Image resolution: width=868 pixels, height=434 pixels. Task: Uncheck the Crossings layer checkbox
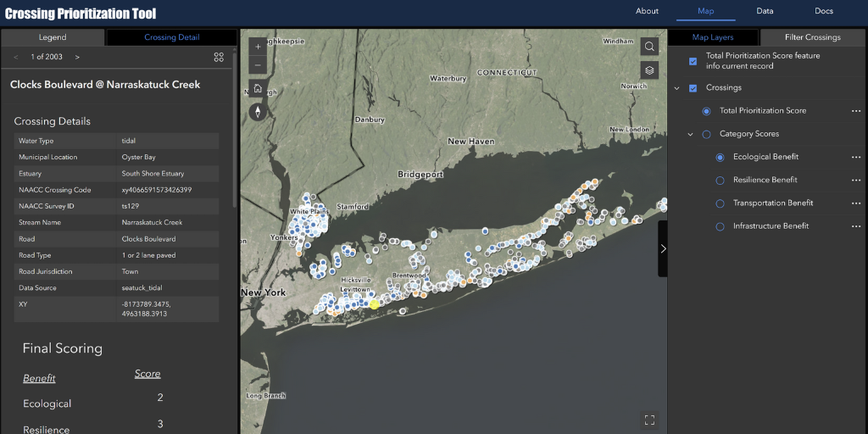pyautogui.click(x=693, y=88)
